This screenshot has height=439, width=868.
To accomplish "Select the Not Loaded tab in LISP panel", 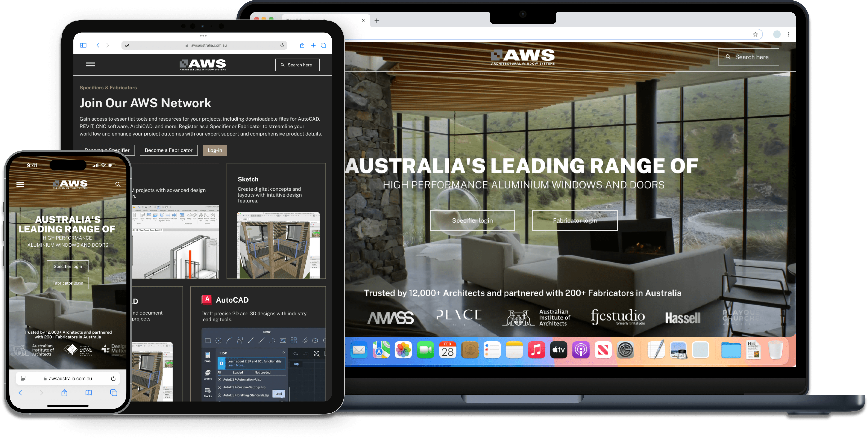I will coord(262,372).
